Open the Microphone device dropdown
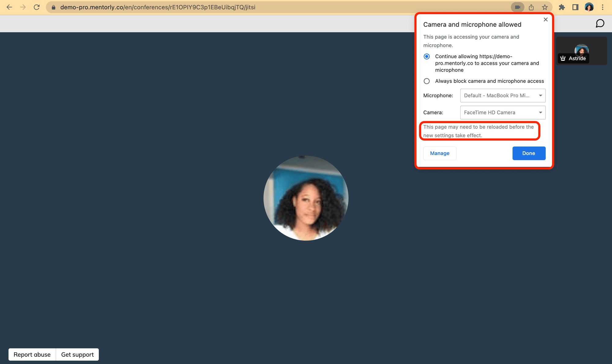The height and width of the screenshot is (364, 612). (502, 95)
